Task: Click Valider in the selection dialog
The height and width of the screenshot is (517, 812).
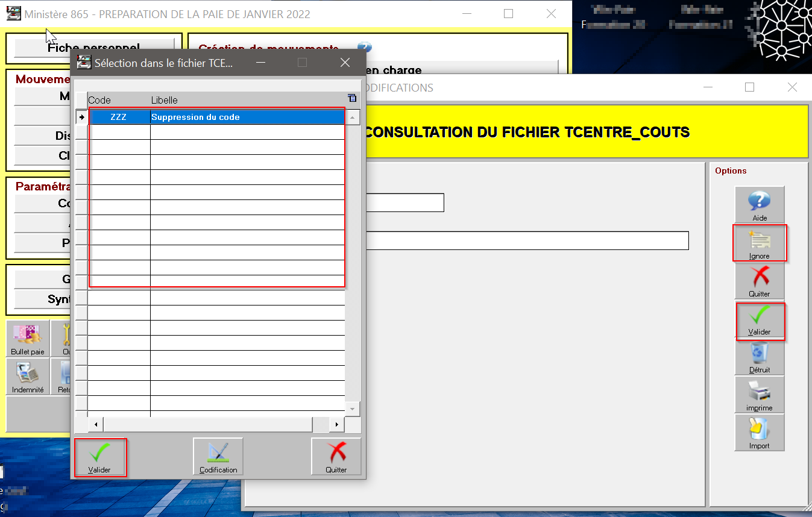Action: point(100,457)
